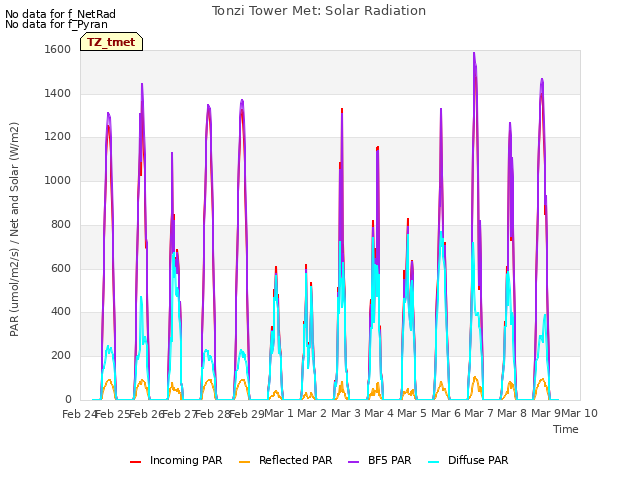
Task: Click the 200 y-axis tick label
Action: pyautogui.click(x=61, y=356)
